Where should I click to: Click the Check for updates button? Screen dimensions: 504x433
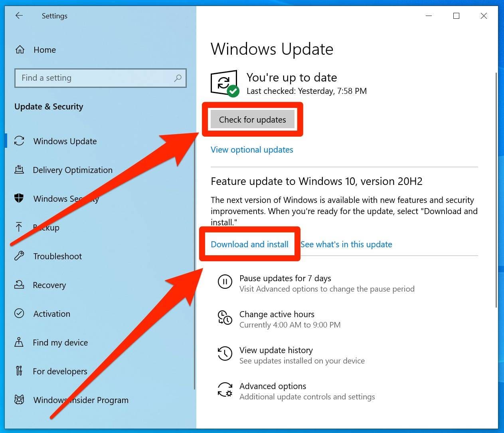pos(253,119)
